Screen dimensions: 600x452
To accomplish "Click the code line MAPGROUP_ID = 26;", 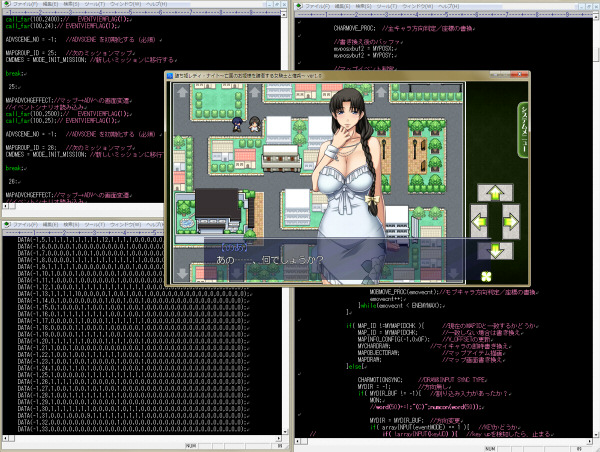I will (x=31, y=148).
